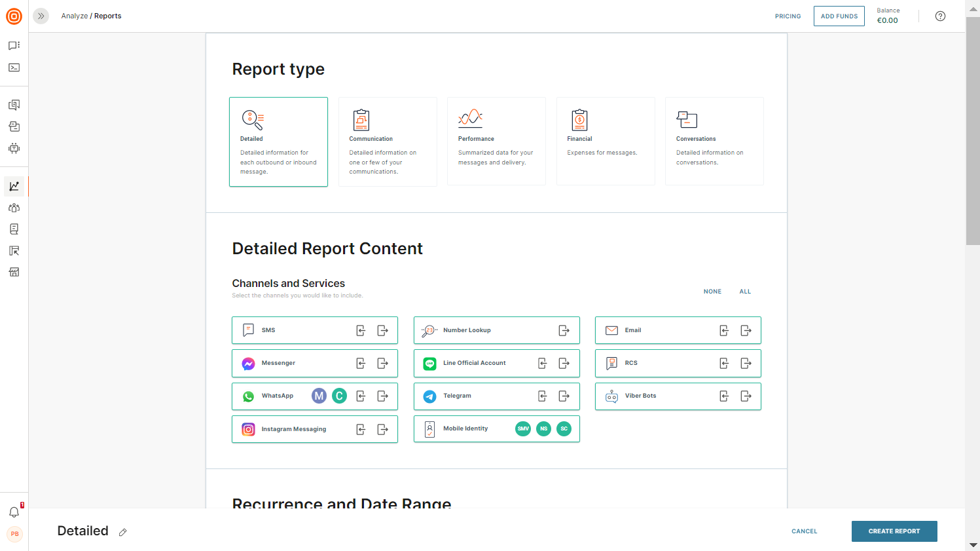
Task: Open the terminal console icon in sidebar
Action: (14, 67)
